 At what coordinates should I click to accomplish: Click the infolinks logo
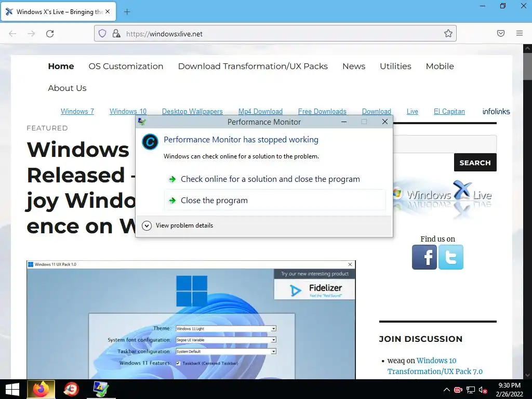(x=496, y=111)
